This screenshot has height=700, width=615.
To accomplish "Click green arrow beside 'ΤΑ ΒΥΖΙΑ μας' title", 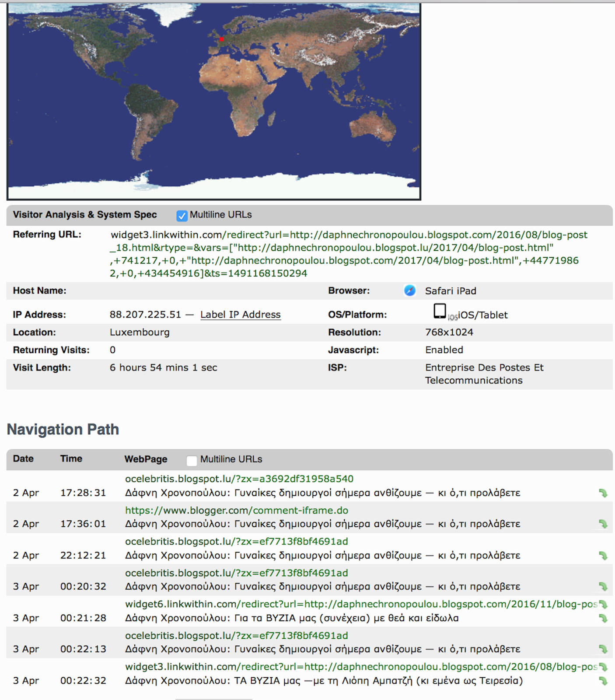I will [603, 681].
